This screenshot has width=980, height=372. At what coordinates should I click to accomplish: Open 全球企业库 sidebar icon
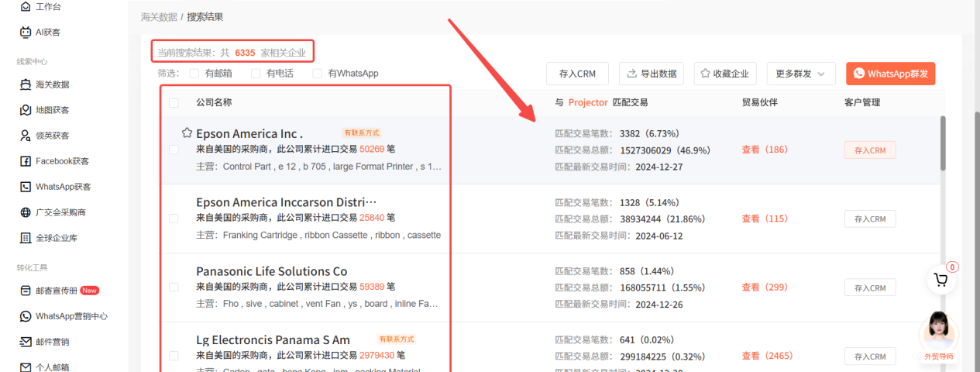[26, 238]
